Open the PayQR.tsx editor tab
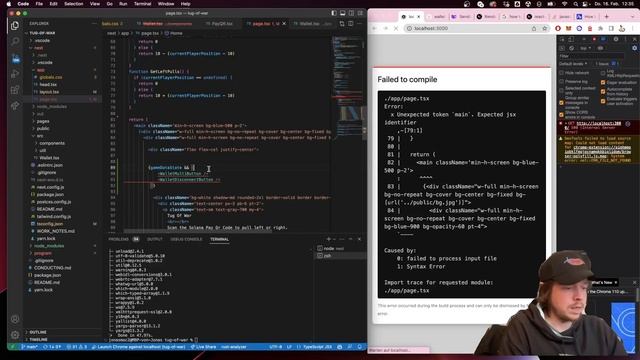Viewport: 640px width, 360px height. [x=222, y=24]
